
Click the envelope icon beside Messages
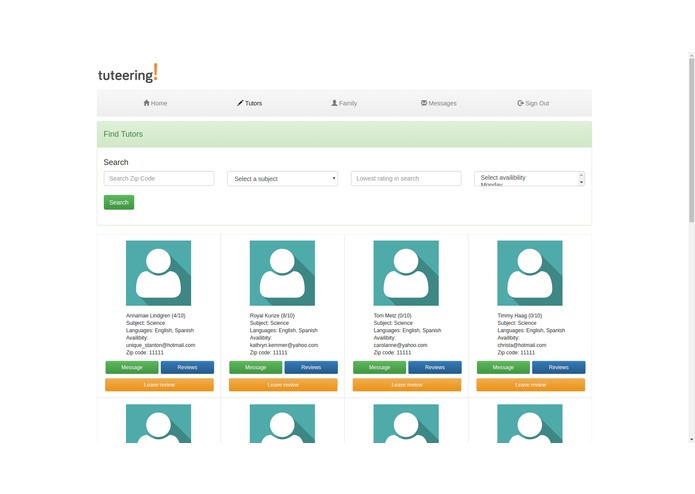[424, 103]
